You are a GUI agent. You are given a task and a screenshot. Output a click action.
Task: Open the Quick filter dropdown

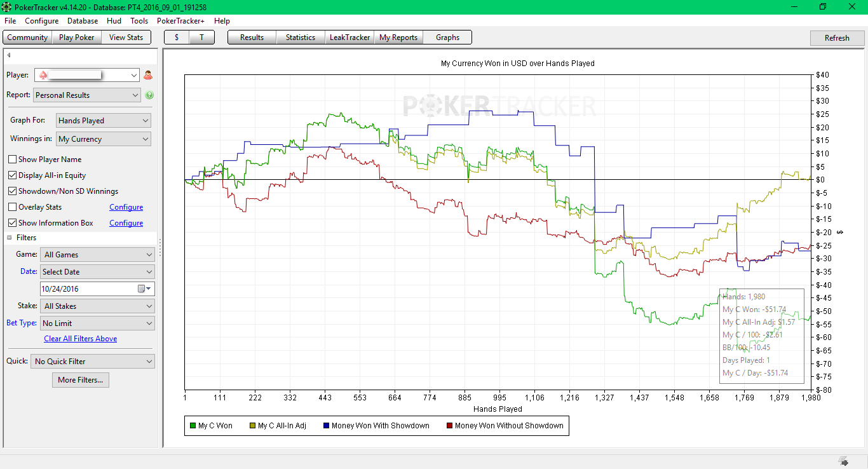93,362
